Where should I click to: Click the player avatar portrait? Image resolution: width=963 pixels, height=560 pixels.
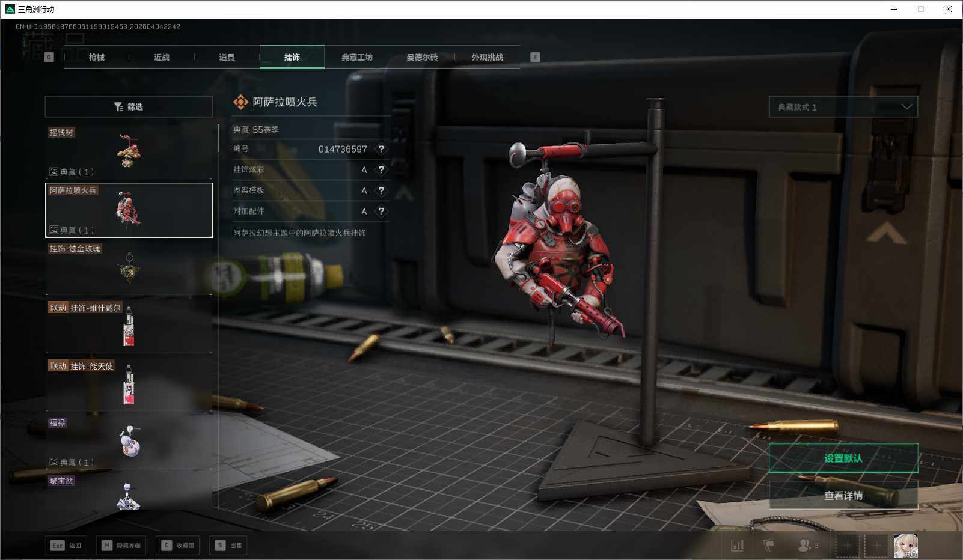click(905, 545)
